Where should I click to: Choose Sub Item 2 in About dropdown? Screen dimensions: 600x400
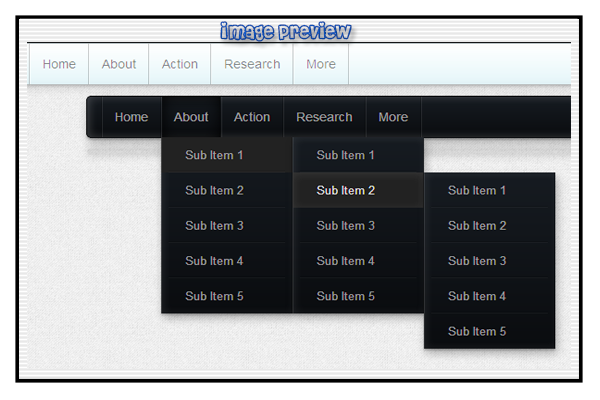[227, 190]
